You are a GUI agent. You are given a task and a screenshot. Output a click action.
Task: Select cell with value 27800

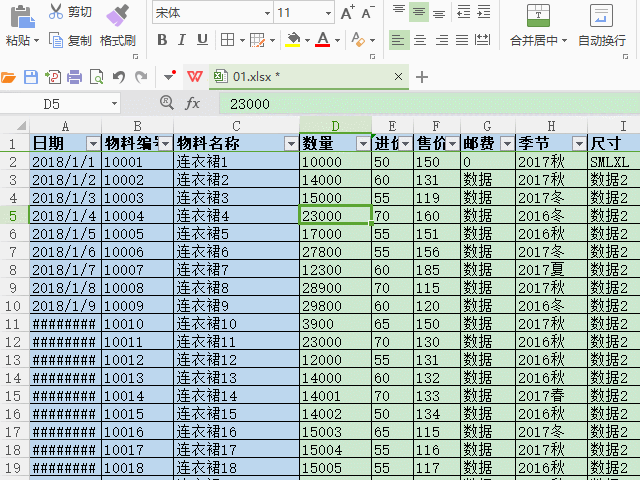coord(335,252)
